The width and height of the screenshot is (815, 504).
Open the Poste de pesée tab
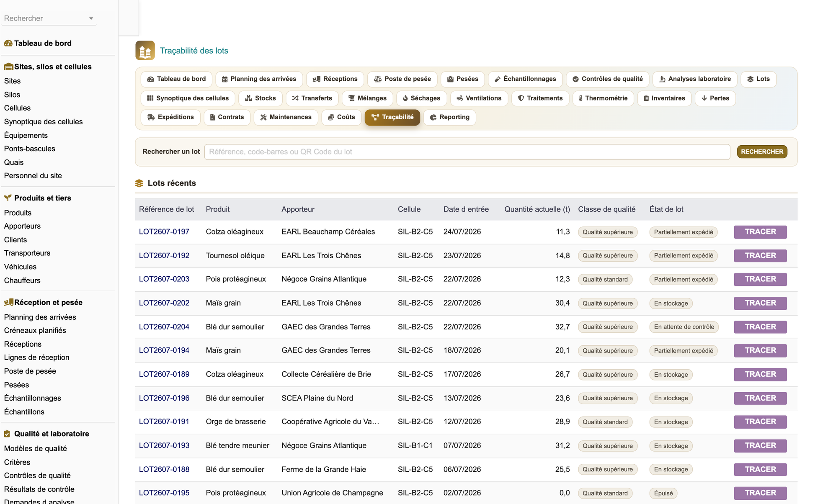(402, 79)
